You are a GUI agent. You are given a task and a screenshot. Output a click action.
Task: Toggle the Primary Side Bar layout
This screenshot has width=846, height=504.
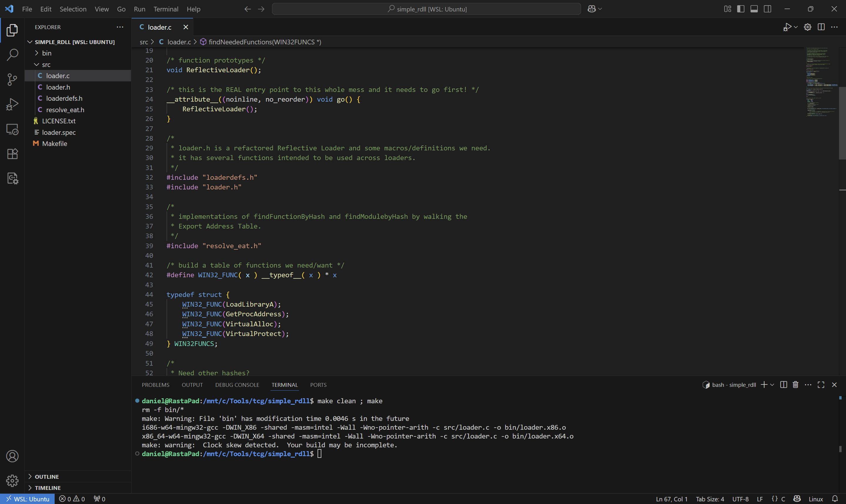pyautogui.click(x=741, y=9)
